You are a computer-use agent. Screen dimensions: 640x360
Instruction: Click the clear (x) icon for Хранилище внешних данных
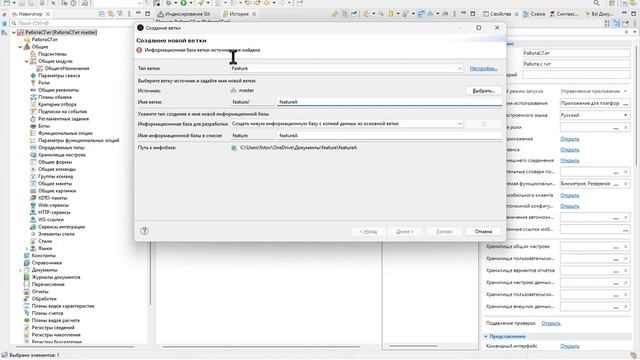(626, 307)
